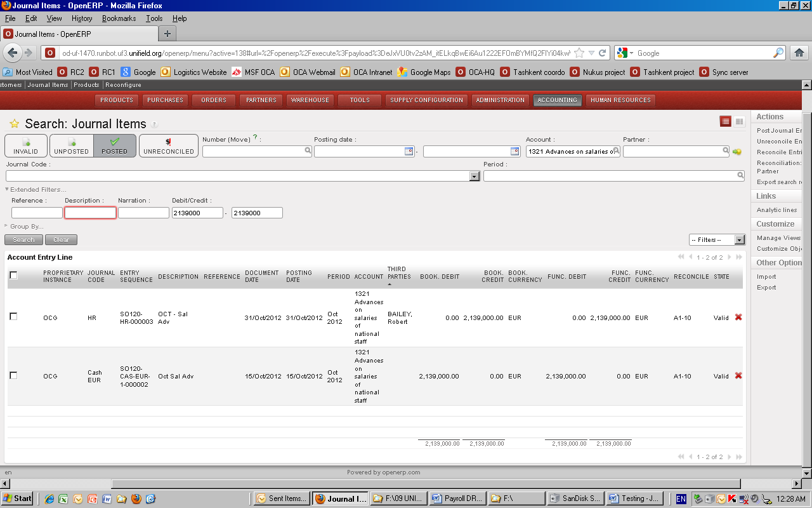Open the Accounting menu tab
This screenshot has width=812, height=508.
pyautogui.click(x=557, y=100)
